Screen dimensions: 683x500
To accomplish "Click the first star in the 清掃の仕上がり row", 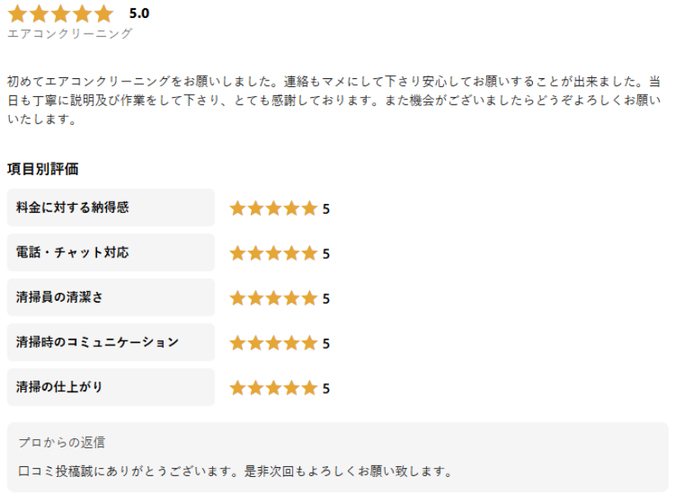I will tap(237, 388).
